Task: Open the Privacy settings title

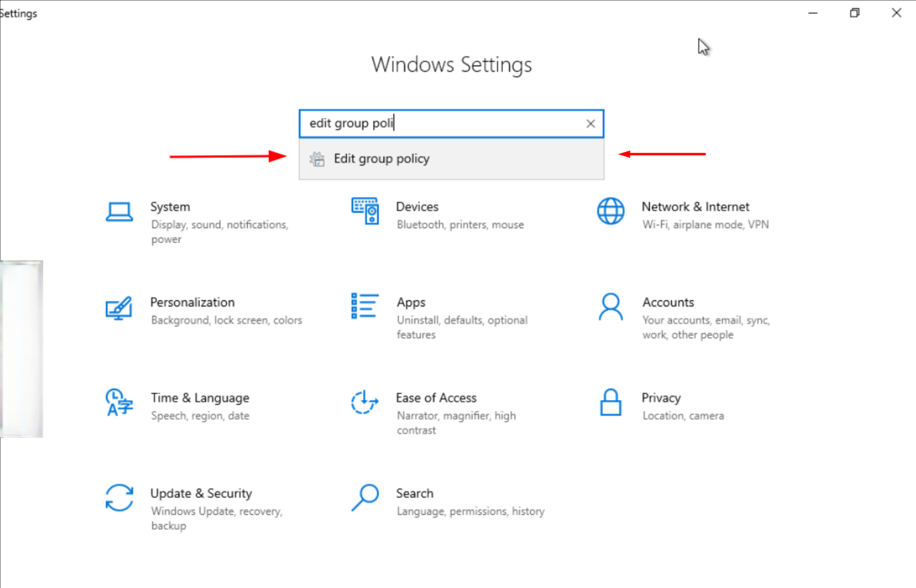Action: click(x=661, y=398)
